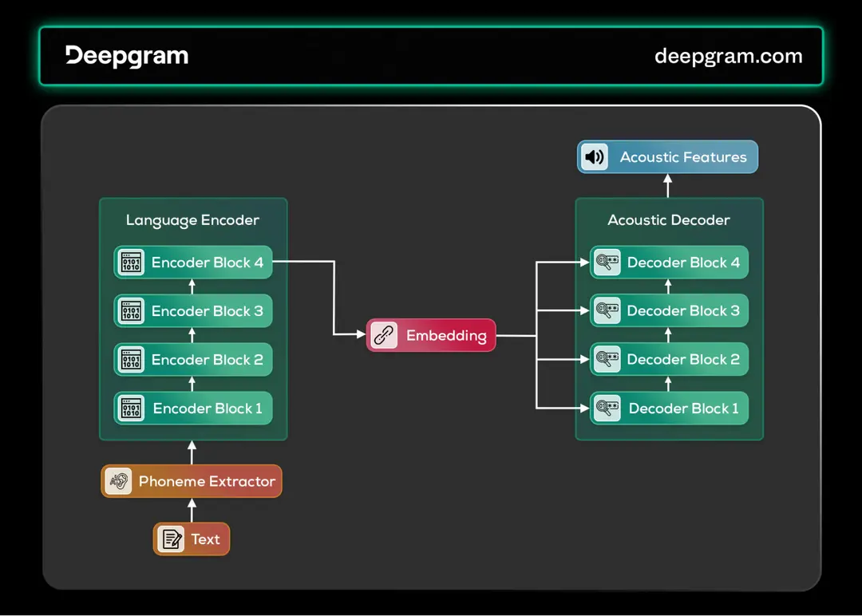The image size is (862, 616).
Task: Click the ear icon on Phoneme Extractor
Action: coord(118,481)
